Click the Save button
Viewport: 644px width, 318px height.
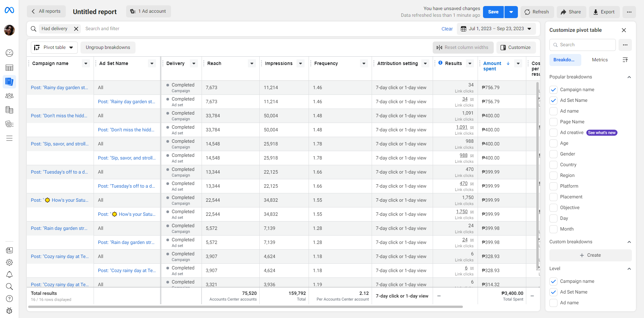coord(493,12)
